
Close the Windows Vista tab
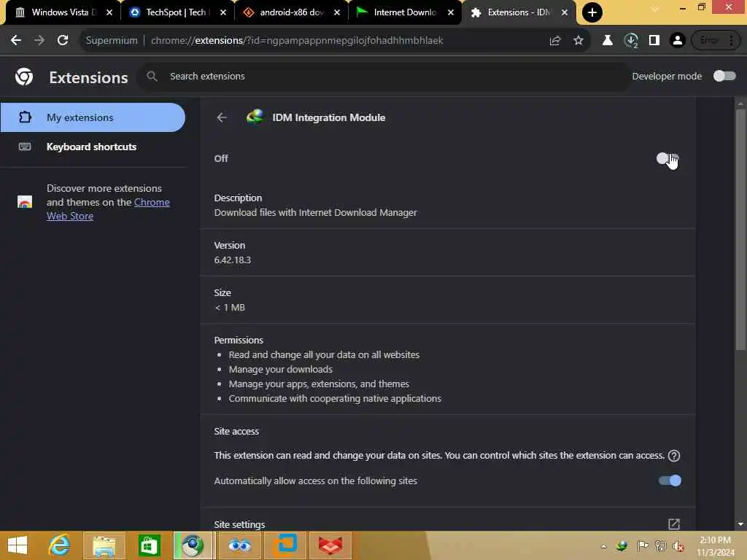point(109,12)
